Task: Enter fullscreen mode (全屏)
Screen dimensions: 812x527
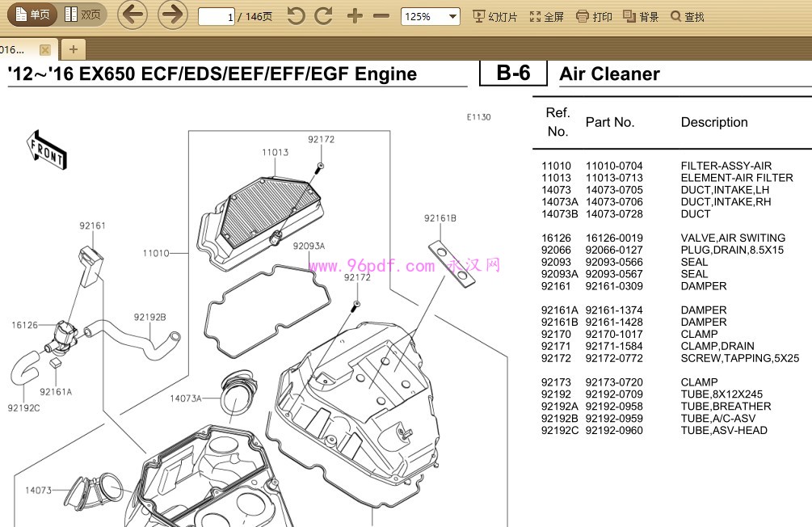Action: point(547,17)
